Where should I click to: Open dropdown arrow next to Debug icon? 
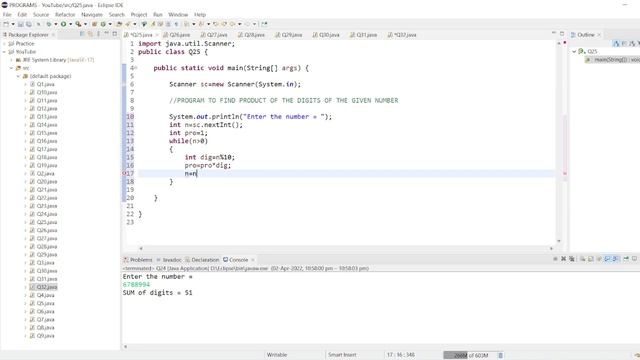56,24
